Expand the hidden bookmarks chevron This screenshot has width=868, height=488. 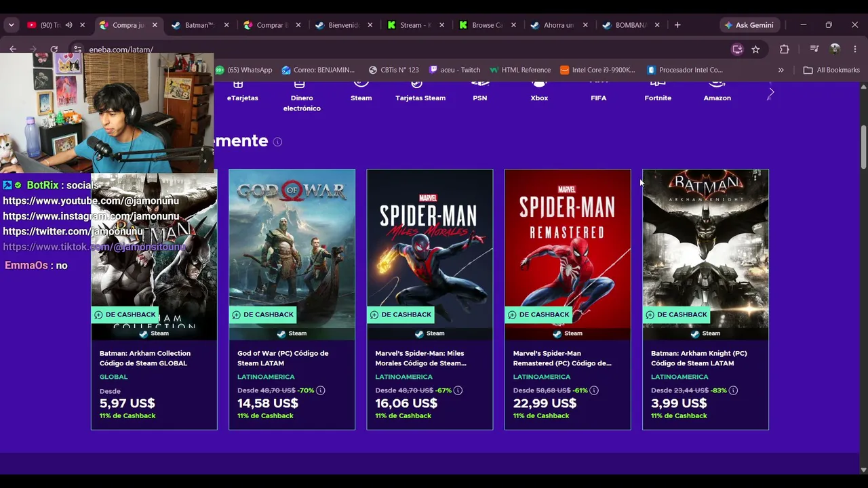click(781, 70)
